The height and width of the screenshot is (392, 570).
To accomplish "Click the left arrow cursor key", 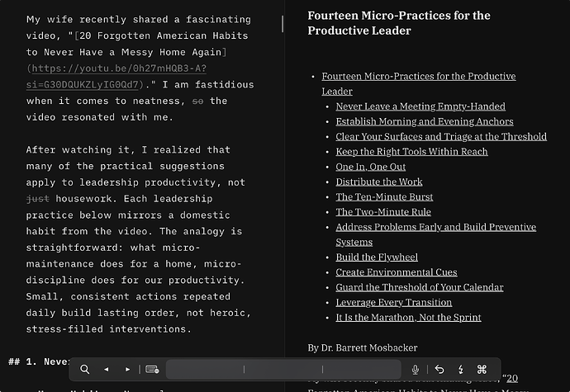I will pyautogui.click(x=107, y=370).
